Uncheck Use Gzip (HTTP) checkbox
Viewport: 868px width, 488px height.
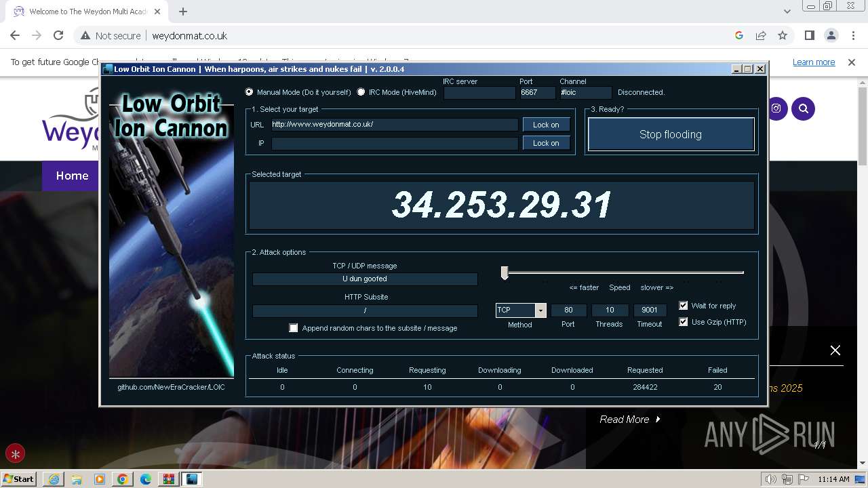click(x=684, y=322)
